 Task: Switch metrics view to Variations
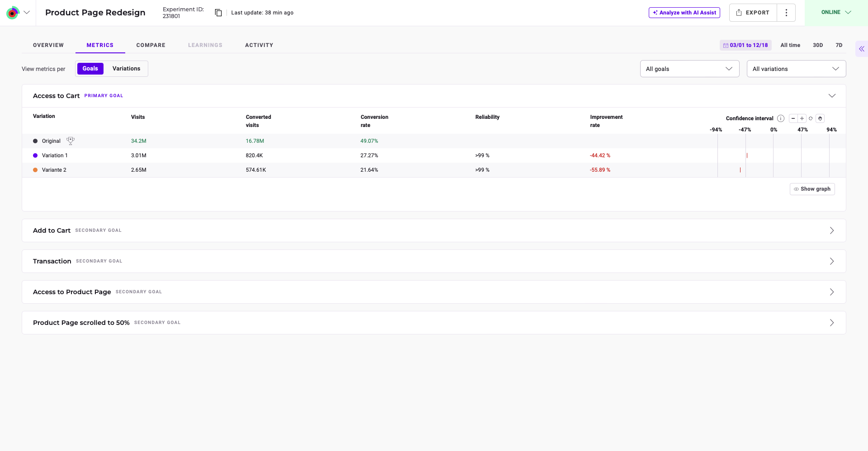[126, 69]
